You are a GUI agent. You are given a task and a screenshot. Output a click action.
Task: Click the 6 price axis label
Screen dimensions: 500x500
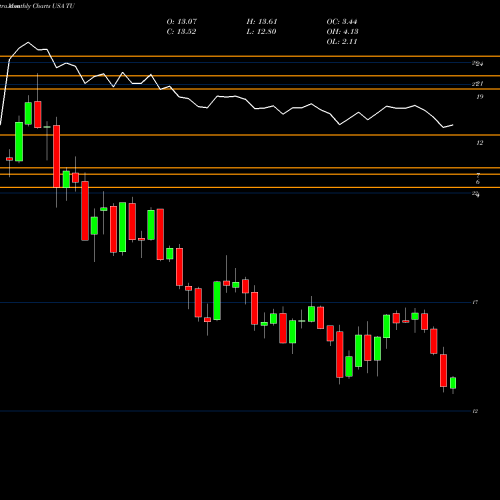tap(478, 182)
